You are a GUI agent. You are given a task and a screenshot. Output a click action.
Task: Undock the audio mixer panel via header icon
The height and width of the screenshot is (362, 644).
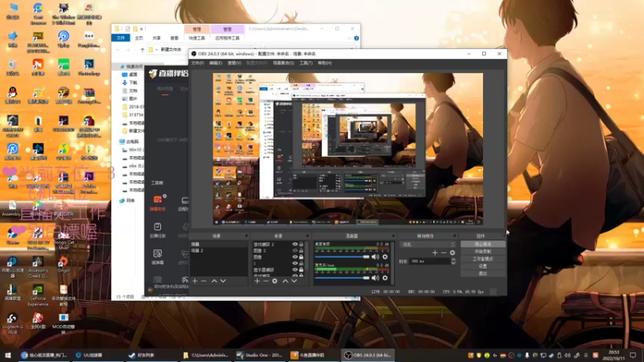(393, 236)
